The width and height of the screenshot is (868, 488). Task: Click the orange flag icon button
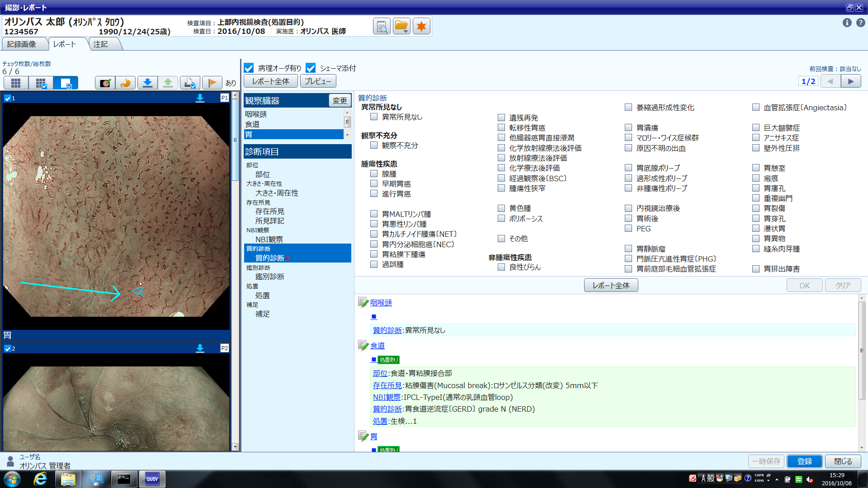(x=212, y=83)
